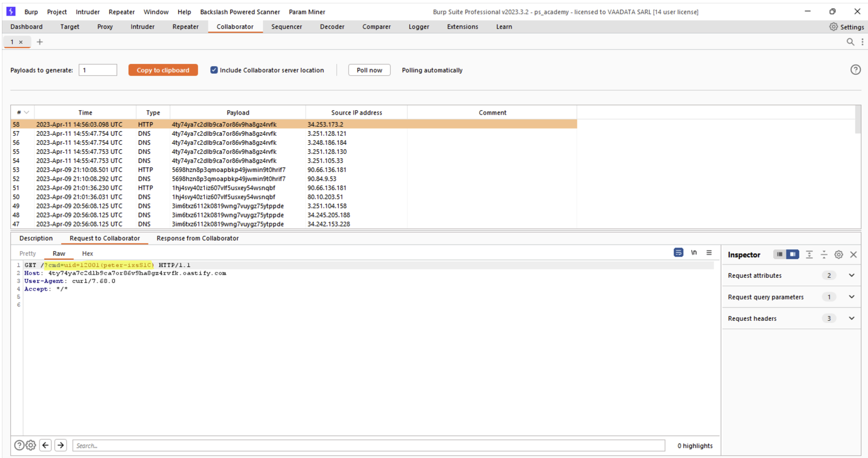Close the Inspector panel

click(853, 254)
